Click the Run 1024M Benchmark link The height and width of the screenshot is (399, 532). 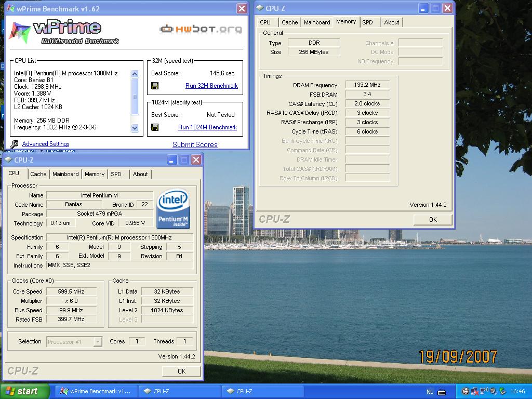pyautogui.click(x=208, y=127)
